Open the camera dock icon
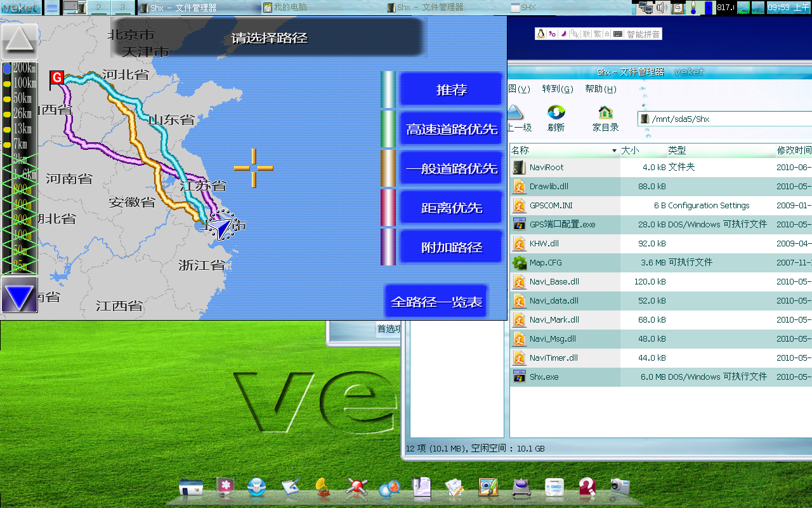The width and height of the screenshot is (812, 508). coord(620,487)
